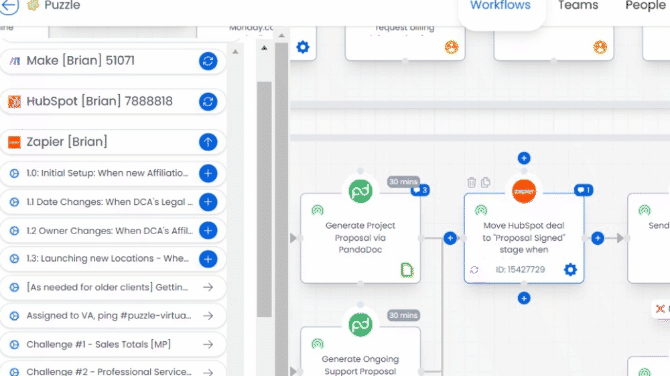Image resolution: width=670 pixels, height=376 pixels.
Task: Click the PandaDoc icon on Generate Ongoing Support Proposal
Action: (x=360, y=325)
